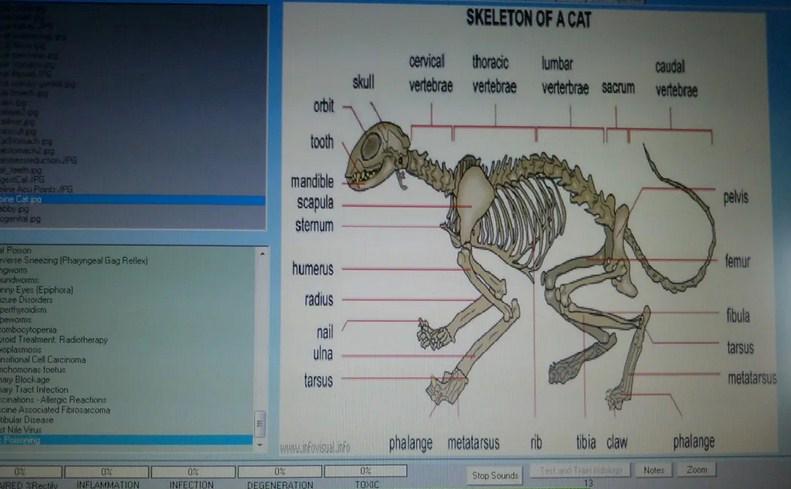Open the Notes button
791x489 pixels.
[x=654, y=470]
